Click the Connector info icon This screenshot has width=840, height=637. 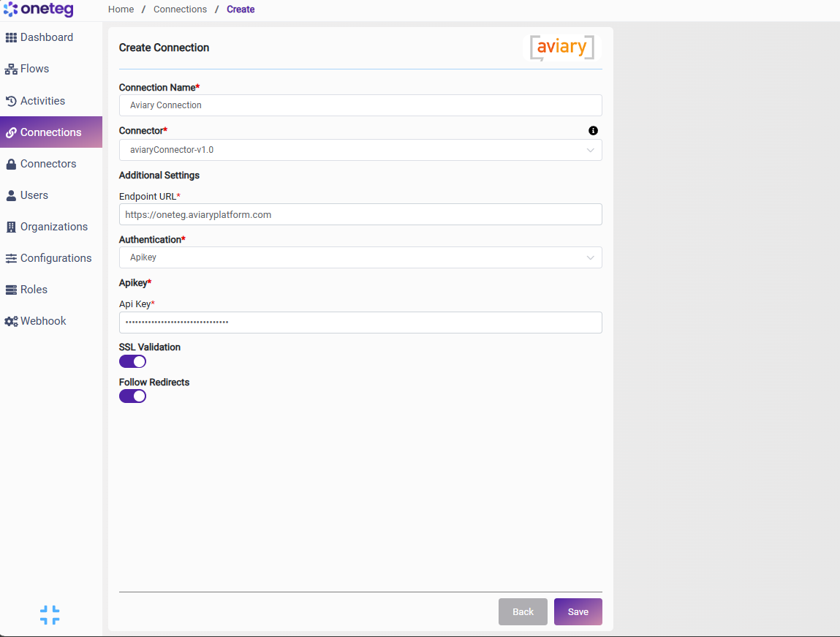[593, 131]
